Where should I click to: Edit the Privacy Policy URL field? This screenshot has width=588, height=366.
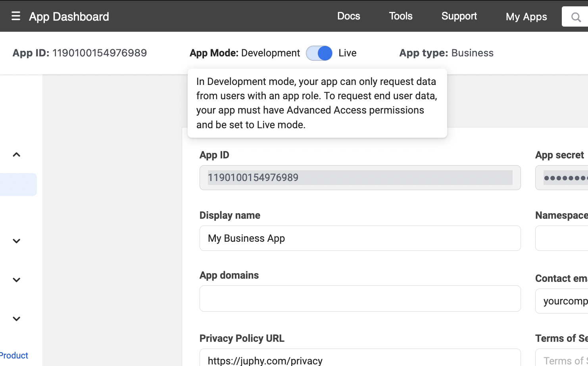[x=360, y=357]
